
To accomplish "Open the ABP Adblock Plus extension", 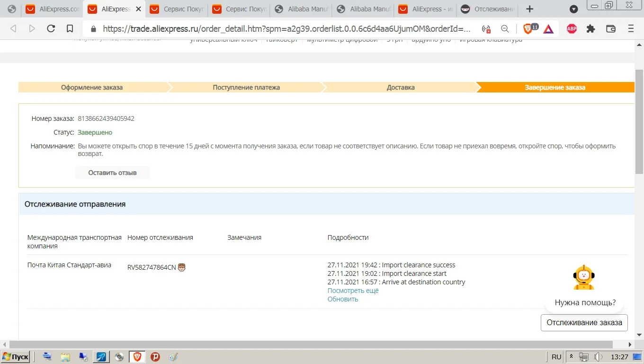I will pos(572,29).
